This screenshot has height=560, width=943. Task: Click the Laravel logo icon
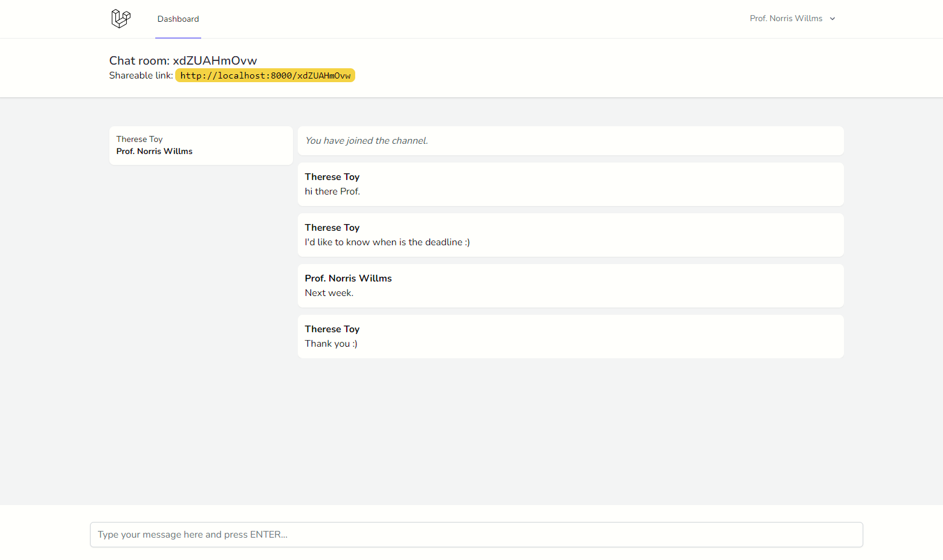[121, 19]
